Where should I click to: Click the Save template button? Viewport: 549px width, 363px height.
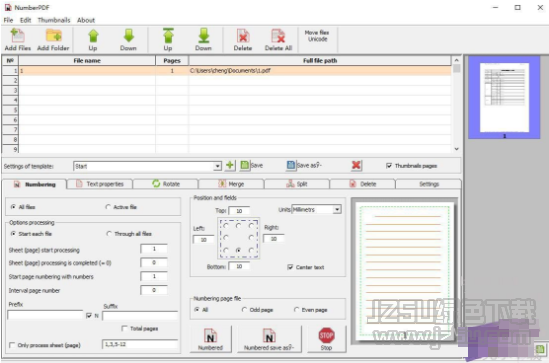252,165
